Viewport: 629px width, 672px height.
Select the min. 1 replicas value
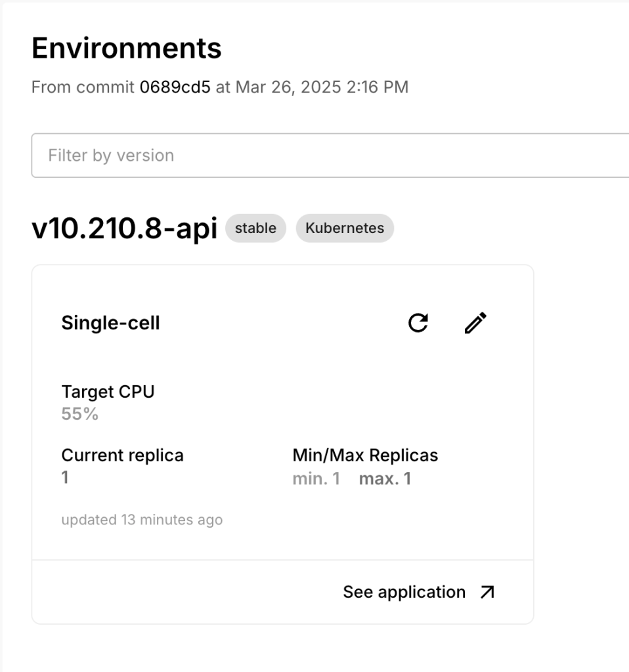pyautogui.click(x=316, y=478)
